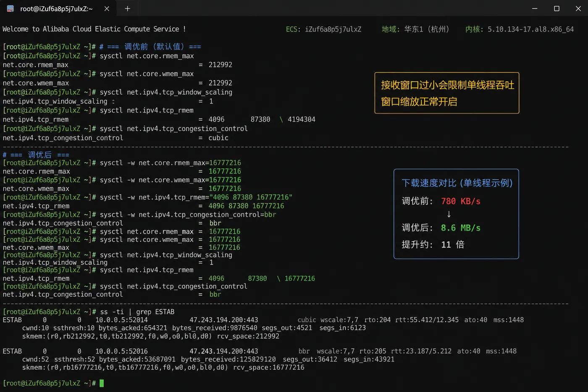Image resolution: width=588 pixels, height=392 pixels.
Task: Maximize the terminal window
Action: click(556, 8)
